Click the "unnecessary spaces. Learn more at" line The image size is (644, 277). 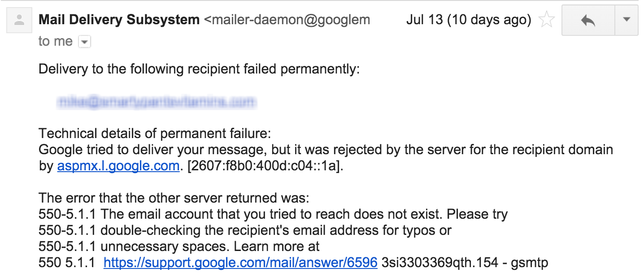point(179,247)
